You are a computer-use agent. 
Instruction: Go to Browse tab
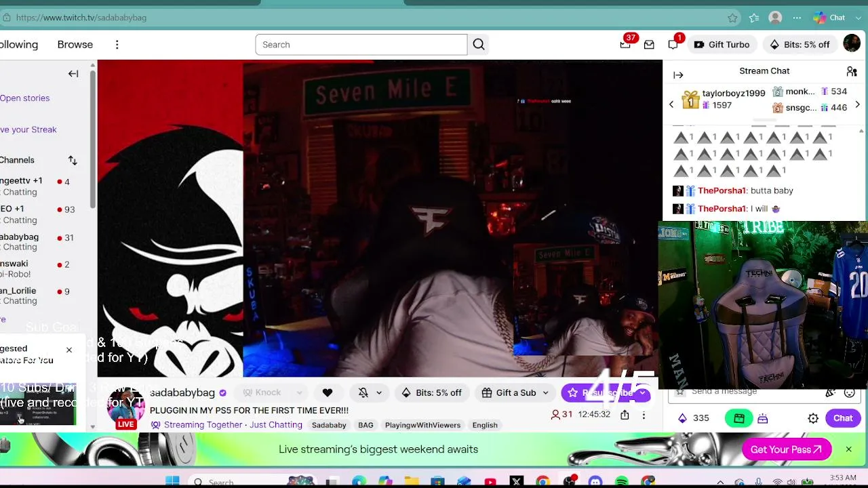75,45
